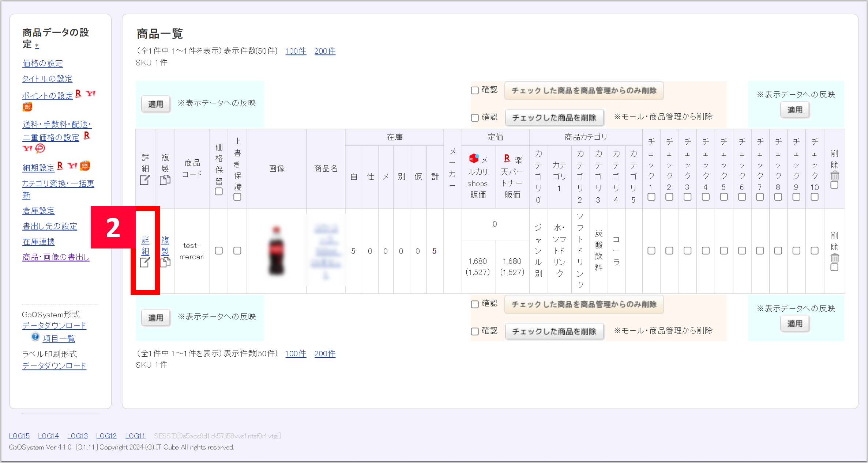Check the 価格保留 checkbox in test-mercari row
Viewport: 868px width, 463px height.
tap(219, 251)
